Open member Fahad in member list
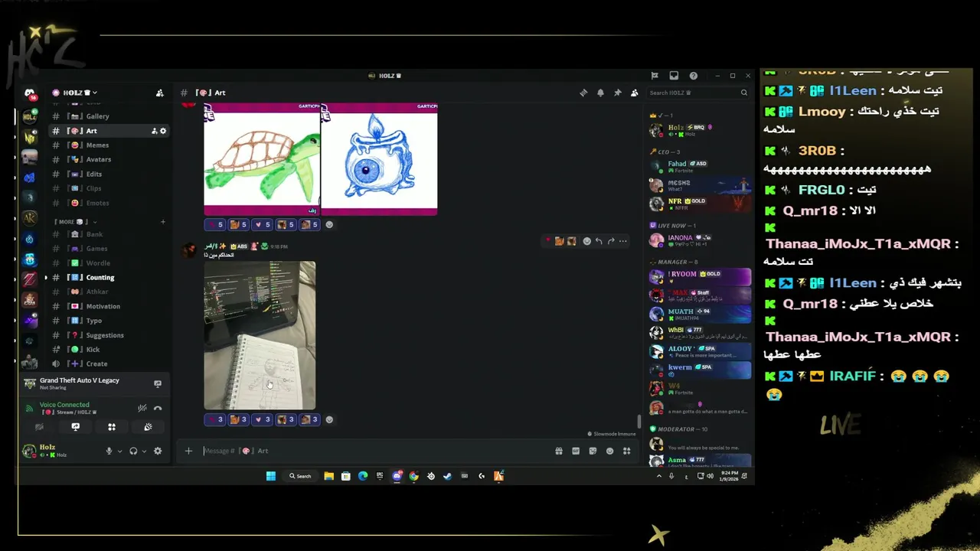The image size is (980, 551). click(x=699, y=166)
